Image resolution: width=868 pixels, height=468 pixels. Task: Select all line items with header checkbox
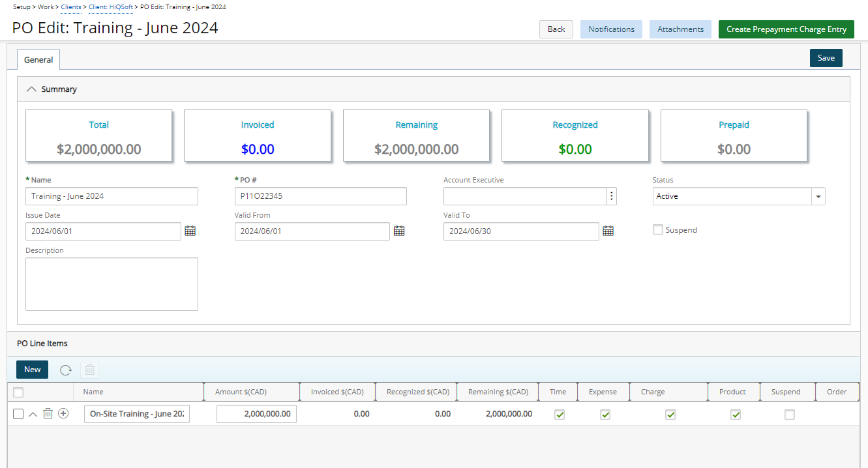coord(18,392)
